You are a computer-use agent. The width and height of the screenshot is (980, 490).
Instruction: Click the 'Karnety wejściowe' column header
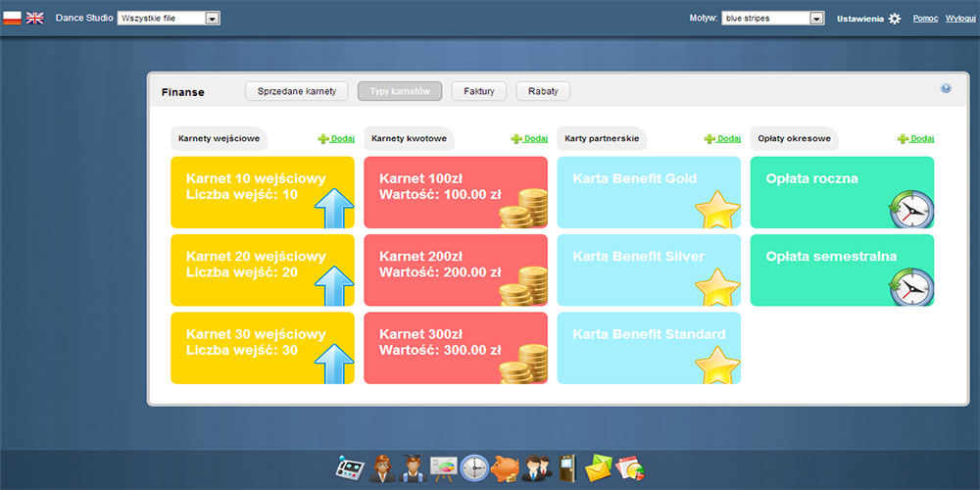(x=219, y=139)
